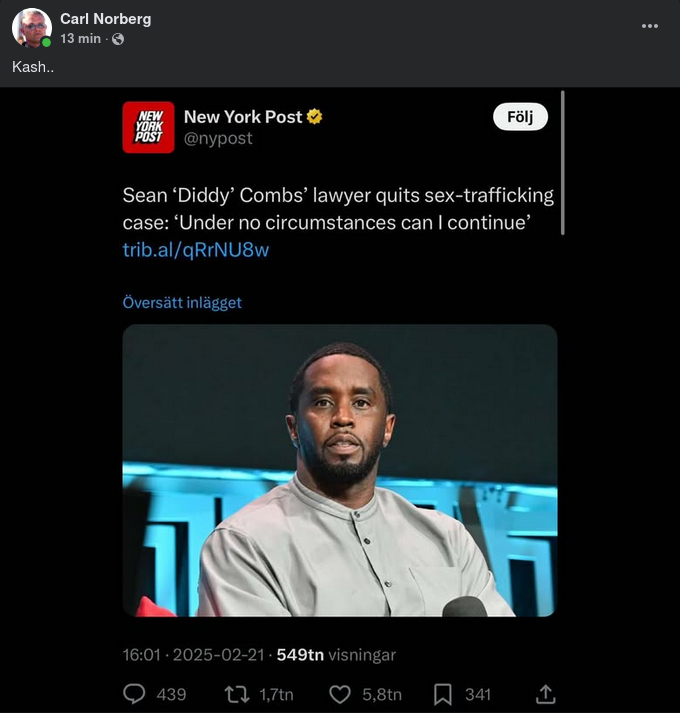
Task: Toggle the bookmark icon
Action: pos(444,694)
